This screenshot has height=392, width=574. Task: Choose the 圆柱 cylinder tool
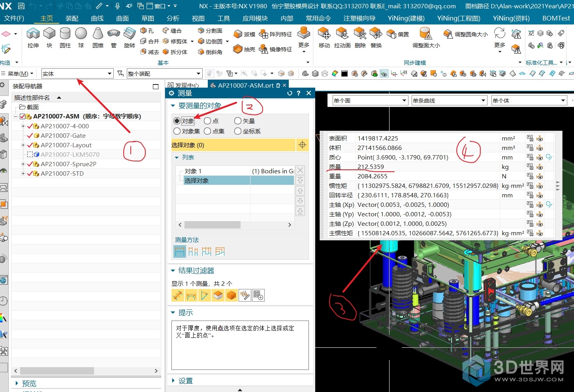(x=65, y=38)
